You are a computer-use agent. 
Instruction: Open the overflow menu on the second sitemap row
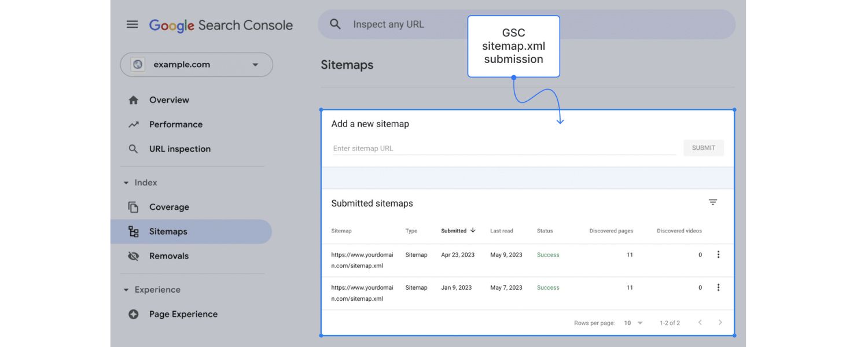[x=718, y=287]
